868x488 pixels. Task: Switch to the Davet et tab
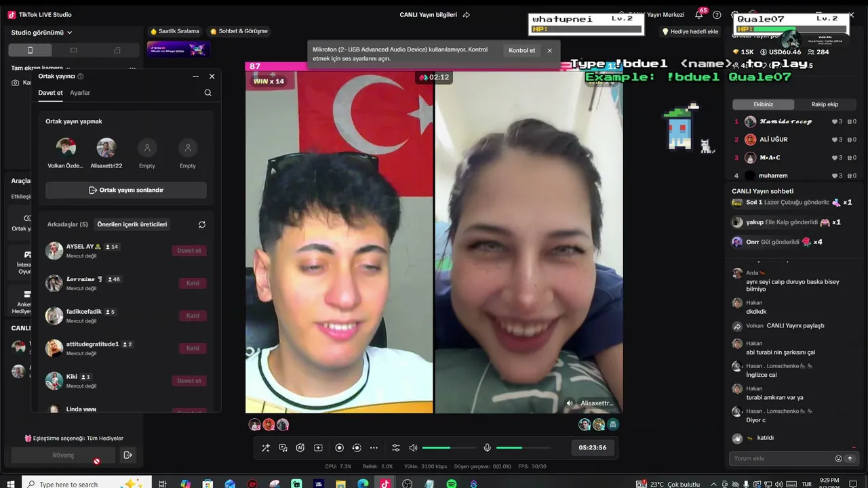pyautogui.click(x=50, y=93)
